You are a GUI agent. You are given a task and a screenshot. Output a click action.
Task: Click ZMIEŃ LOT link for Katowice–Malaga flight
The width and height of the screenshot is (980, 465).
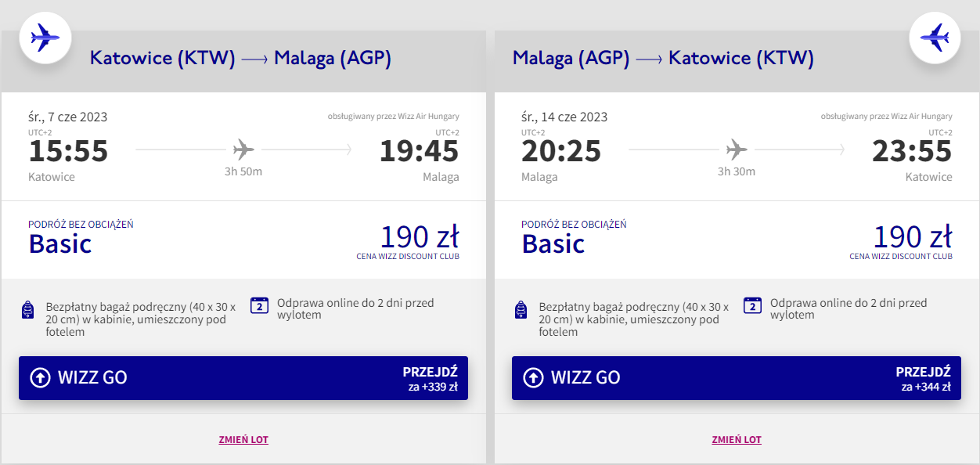point(243,440)
